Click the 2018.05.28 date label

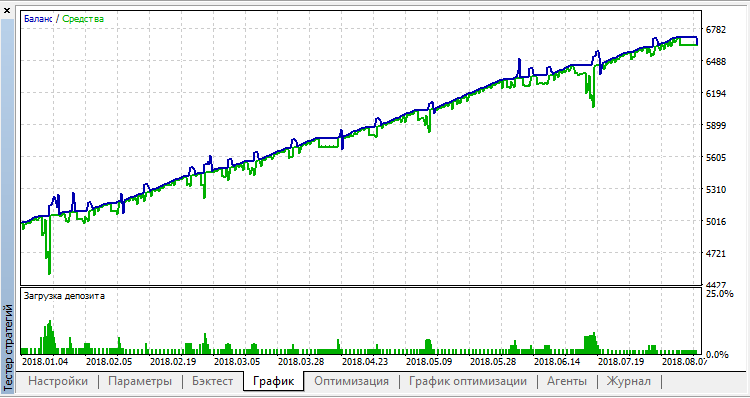492,361
